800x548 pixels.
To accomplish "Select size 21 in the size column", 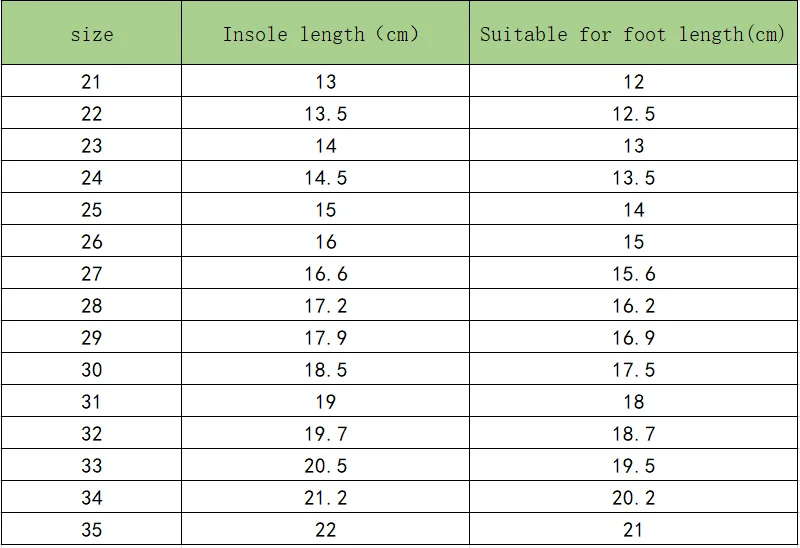I will coord(91,82).
